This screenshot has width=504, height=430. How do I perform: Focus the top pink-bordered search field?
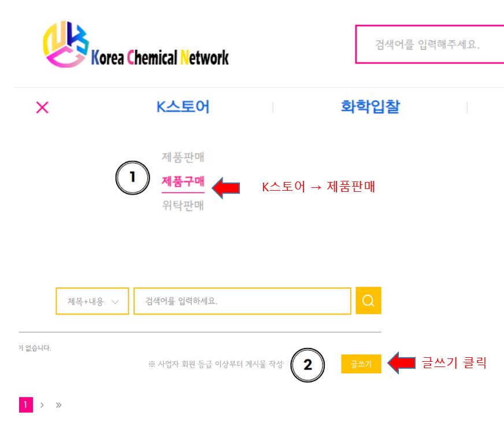click(429, 45)
